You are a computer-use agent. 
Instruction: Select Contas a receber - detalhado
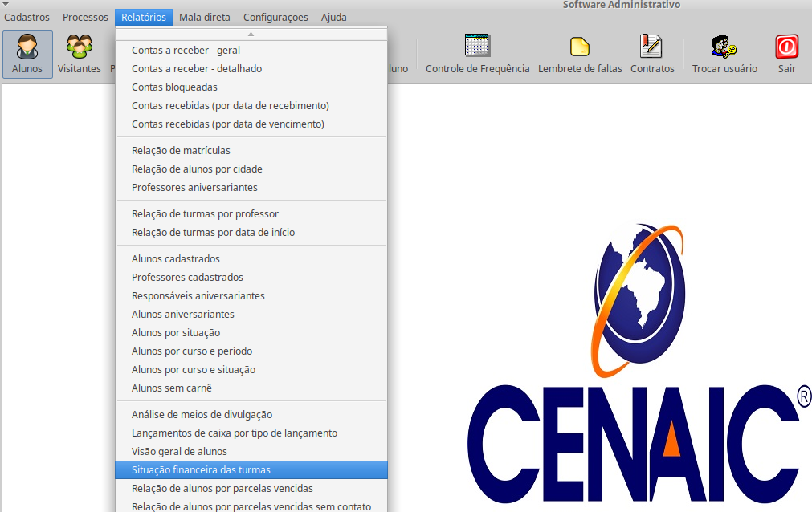point(251,69)
